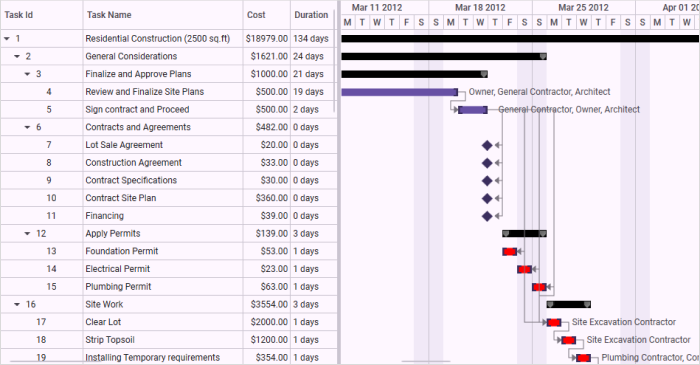Click Clear Lot's 'Site Excavation Contractor' label

(624, 322)
